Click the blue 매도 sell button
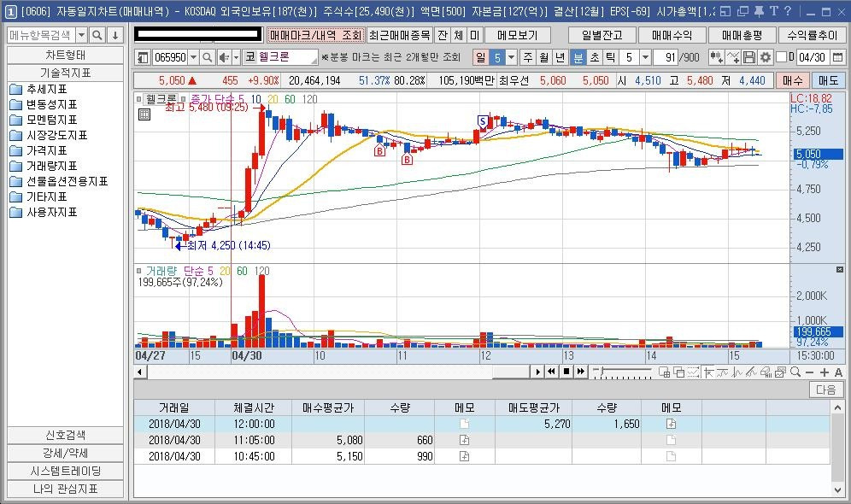The image size is (851, 504). 828,81
